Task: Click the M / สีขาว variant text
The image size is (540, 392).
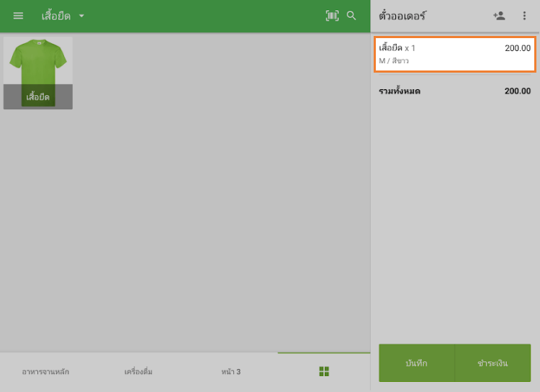Action: (394, 61)
